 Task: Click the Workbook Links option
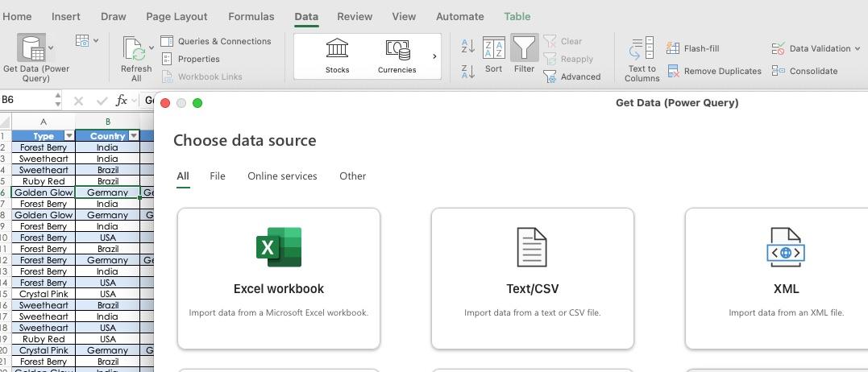click(x=202, y=76)
